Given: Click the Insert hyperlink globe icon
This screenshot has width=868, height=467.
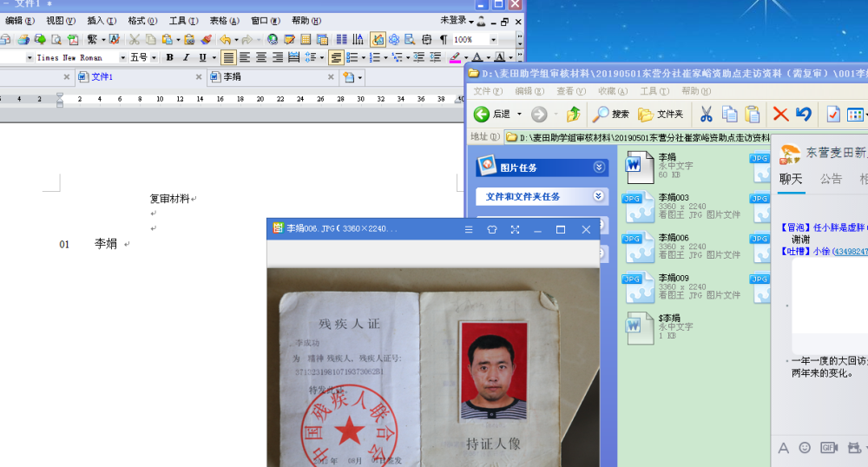Looking at the screenshot, I should [272, 39].
